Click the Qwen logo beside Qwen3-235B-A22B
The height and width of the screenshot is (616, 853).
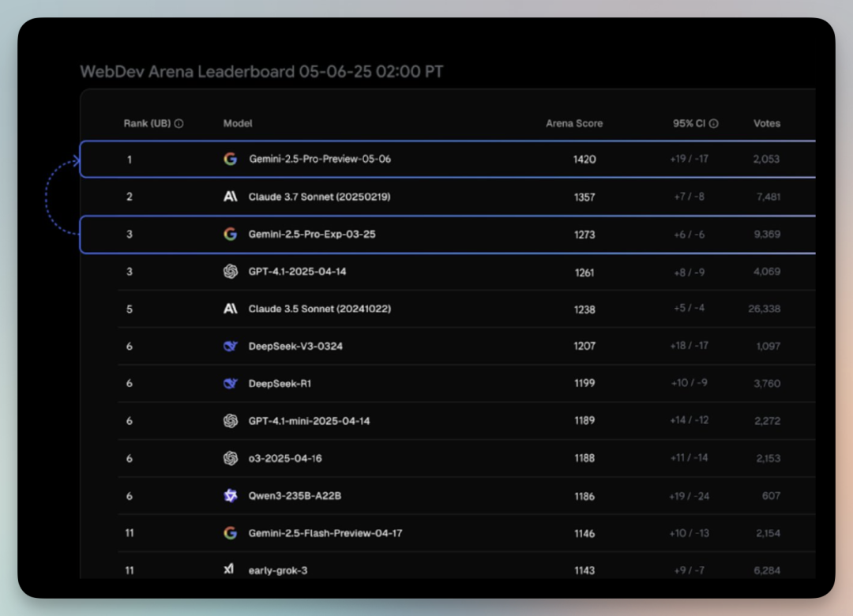tap(230, 496)
